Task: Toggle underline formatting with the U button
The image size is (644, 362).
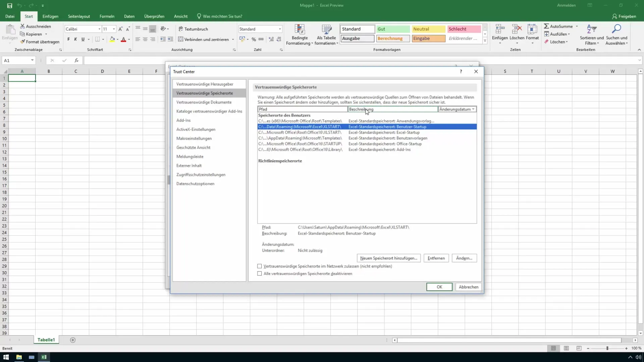Action: [x=83, y=39]
